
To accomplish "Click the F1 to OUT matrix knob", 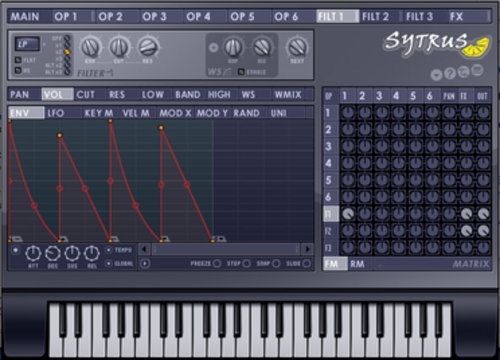I will click(483, 214).
